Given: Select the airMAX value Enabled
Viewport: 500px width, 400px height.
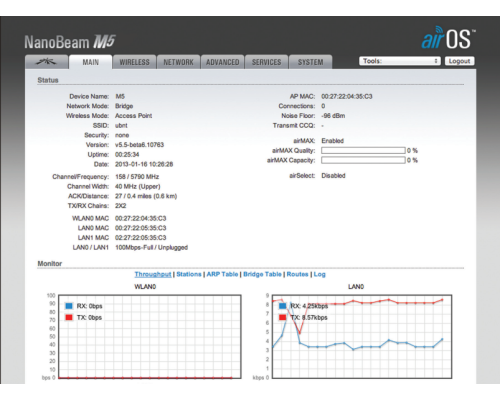Looking at the screenshot, I should (332, 141).
